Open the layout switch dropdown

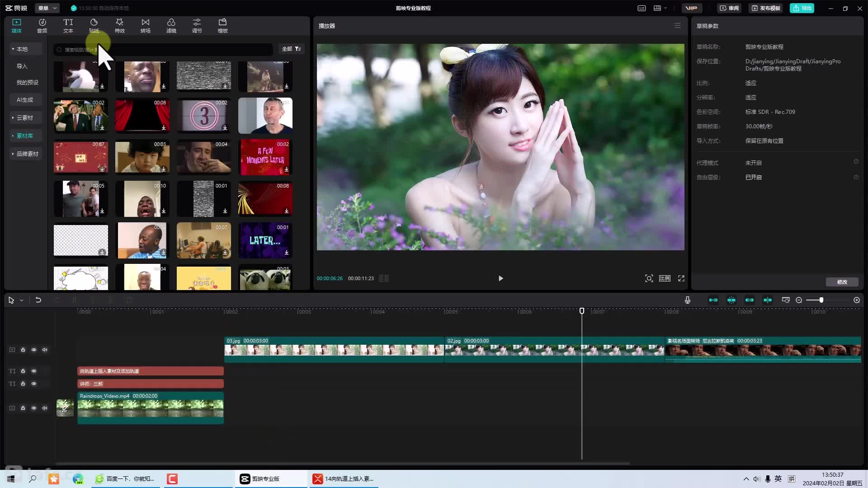[x=660, y=8]
